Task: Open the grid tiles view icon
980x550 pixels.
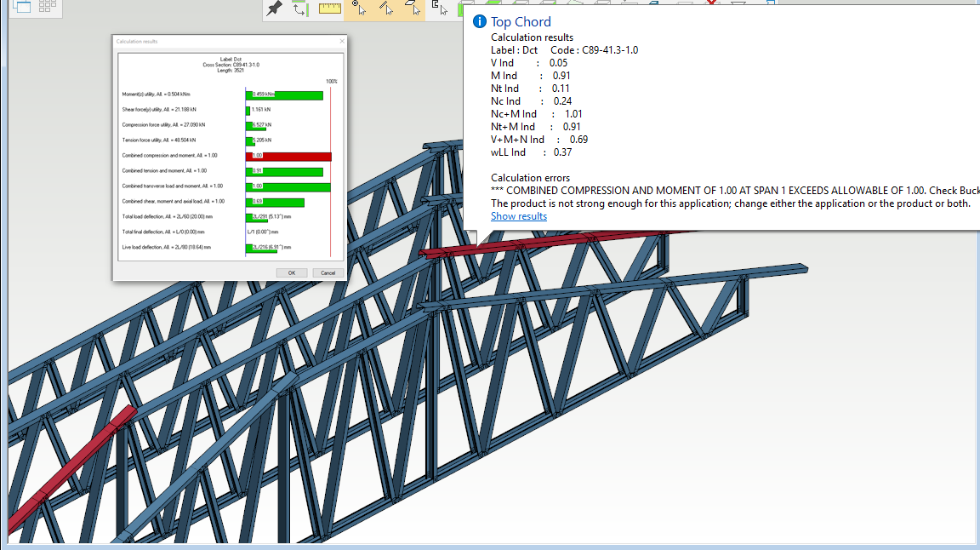Action: (48, 6)
